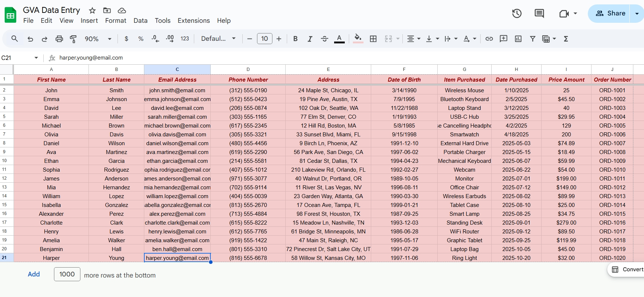The height and width of the screenshot is (297, 644).
Task: Open the Format menu
Action: coord(116,21)
